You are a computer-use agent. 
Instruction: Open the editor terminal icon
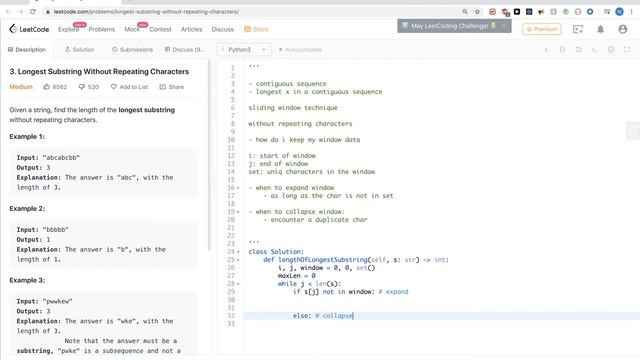(594, 49)
